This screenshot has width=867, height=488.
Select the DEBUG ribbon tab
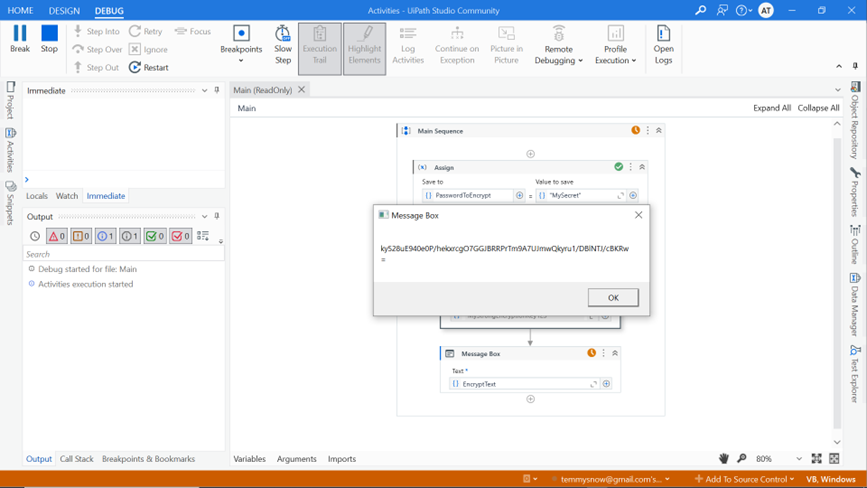coord(109,11)
